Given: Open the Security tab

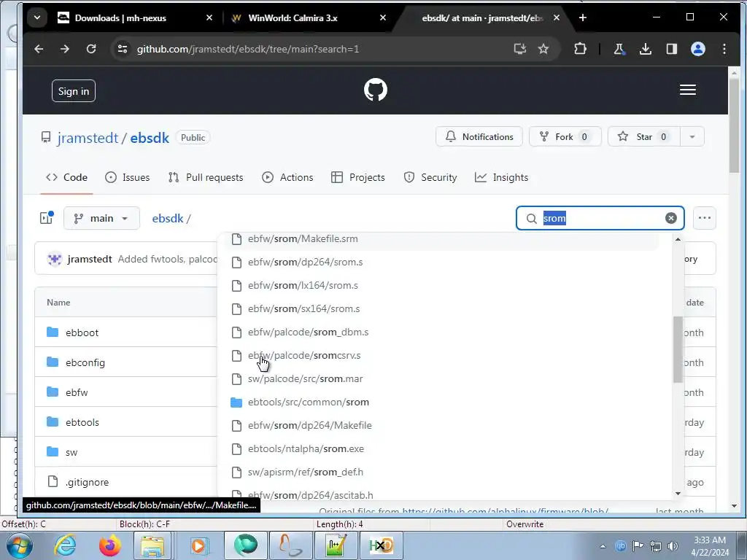Looking at the screenshot, I should click(x=430, y=178).
